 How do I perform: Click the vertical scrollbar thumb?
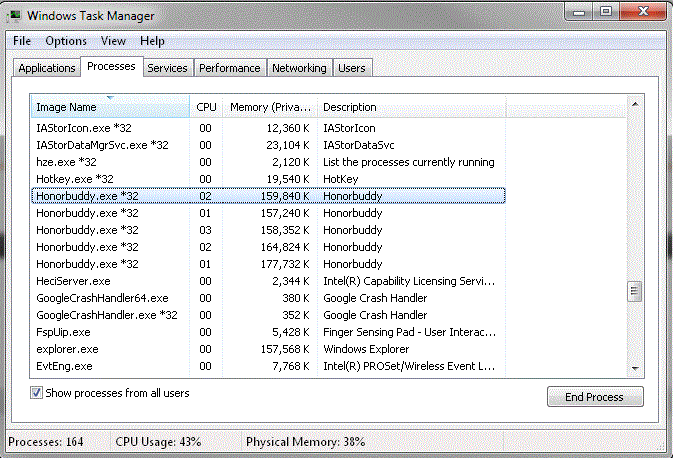click(x=634, y=291)
